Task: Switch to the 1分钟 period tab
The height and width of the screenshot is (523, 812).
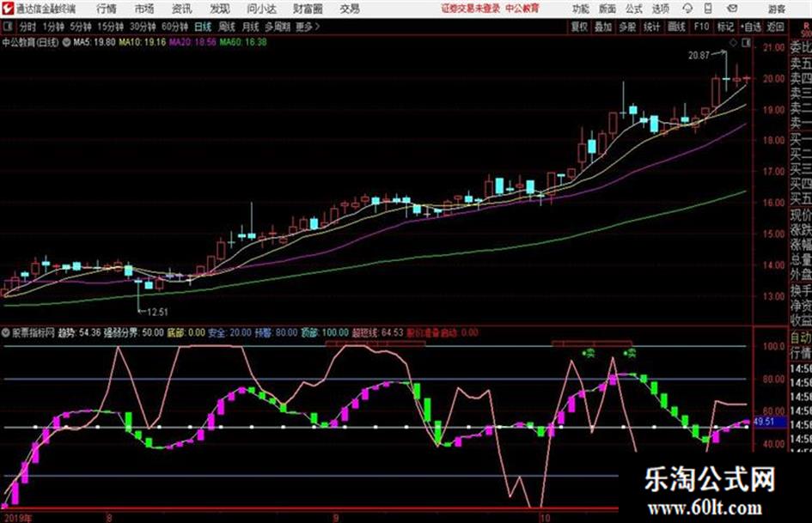Action: tap(52, 27)
